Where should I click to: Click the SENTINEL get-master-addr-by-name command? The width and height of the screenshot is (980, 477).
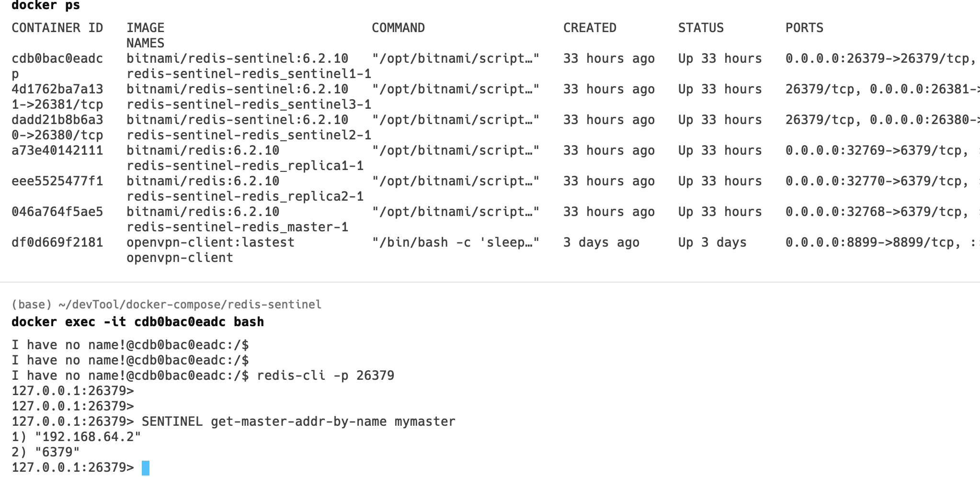(x=298, y=421)
